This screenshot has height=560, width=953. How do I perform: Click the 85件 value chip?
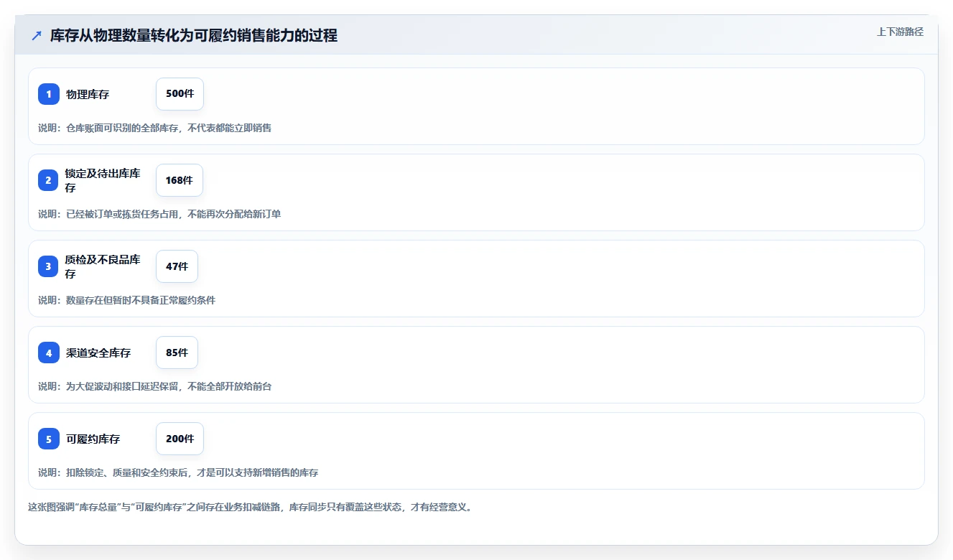[x=177, y=353]
